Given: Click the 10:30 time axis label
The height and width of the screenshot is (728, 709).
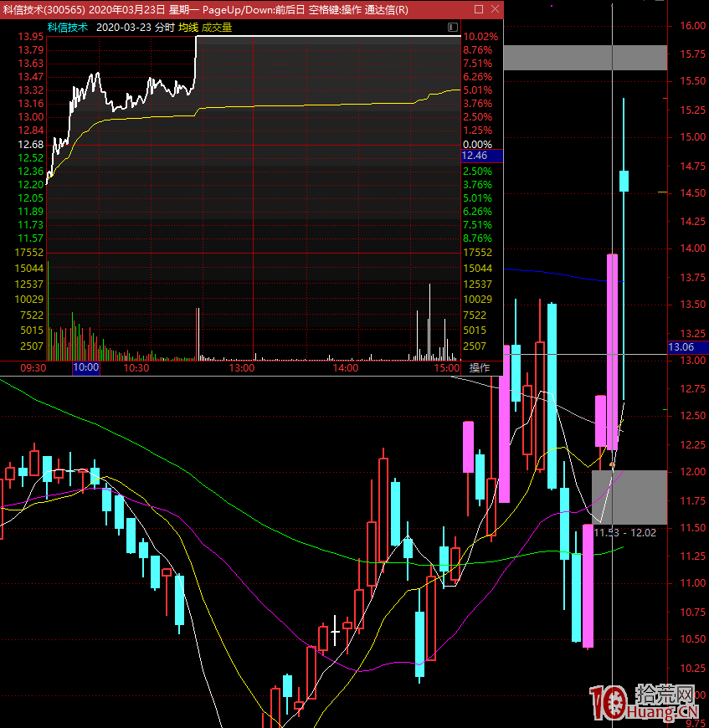Looking at the screenshot, I should click(136, 368).
